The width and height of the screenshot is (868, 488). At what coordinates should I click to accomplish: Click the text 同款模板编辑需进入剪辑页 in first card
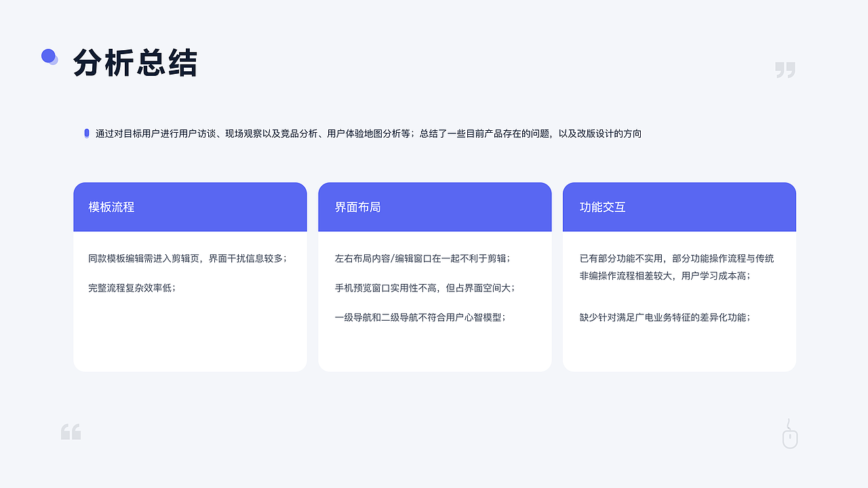(190, 258)
